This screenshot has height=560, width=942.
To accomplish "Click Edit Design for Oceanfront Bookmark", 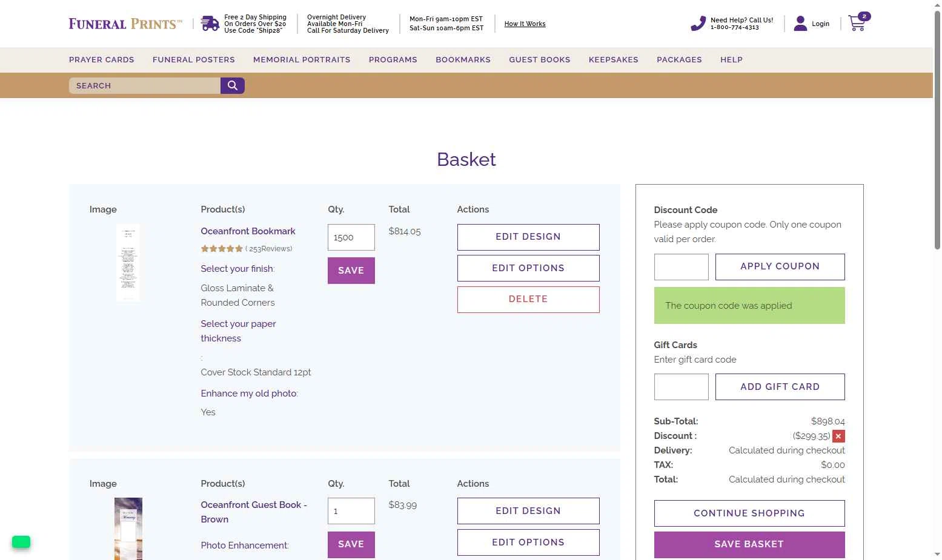I will point(528,237).
